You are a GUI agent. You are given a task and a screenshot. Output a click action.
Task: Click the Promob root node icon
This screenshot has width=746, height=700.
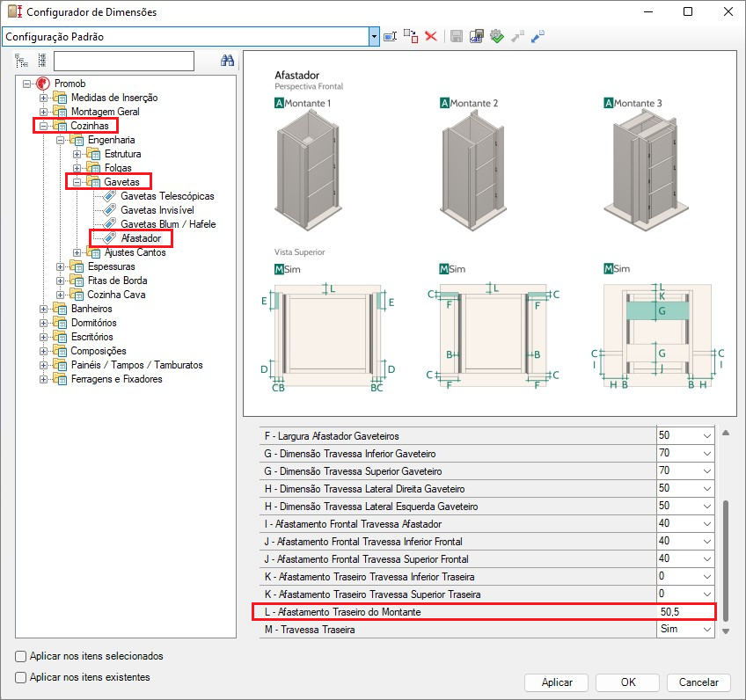tap(43, 84)
